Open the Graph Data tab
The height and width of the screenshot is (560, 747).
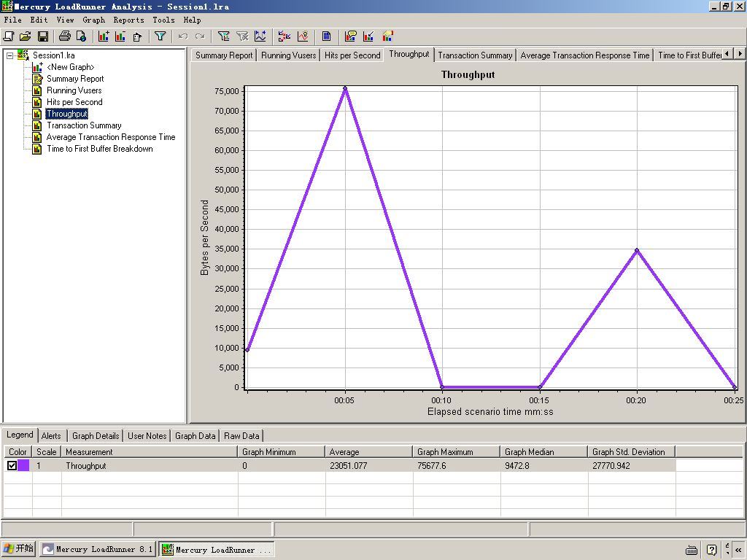196,436
